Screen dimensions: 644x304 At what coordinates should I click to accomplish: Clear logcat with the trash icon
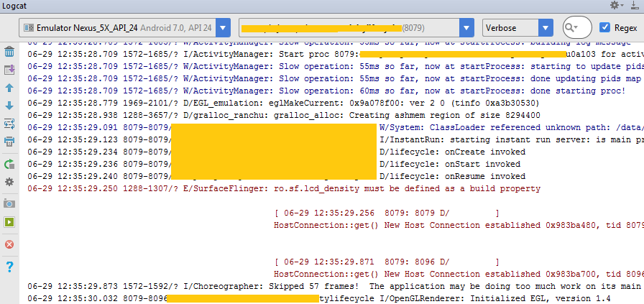(x=9, y=52)
